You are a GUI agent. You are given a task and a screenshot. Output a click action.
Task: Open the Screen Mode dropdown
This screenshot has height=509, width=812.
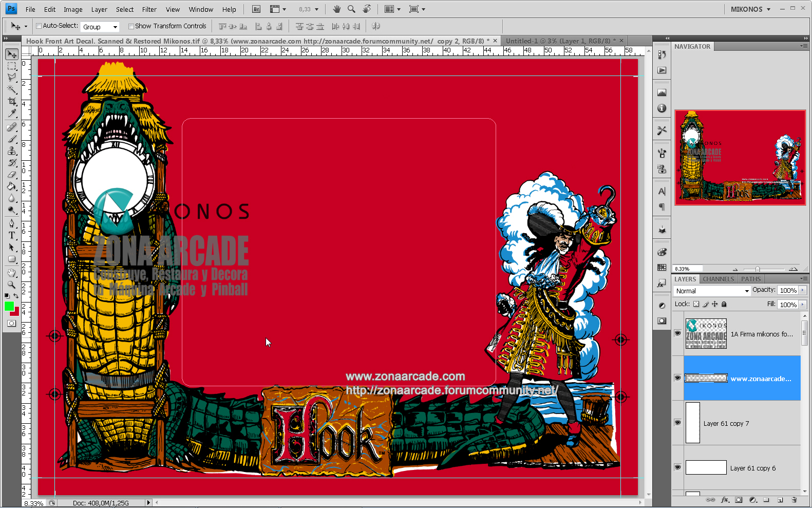click(417, 9)
